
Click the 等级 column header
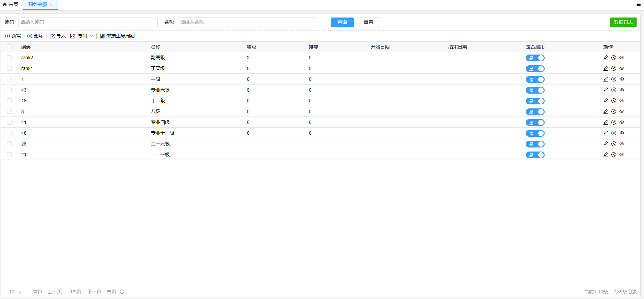pos(252,47)
